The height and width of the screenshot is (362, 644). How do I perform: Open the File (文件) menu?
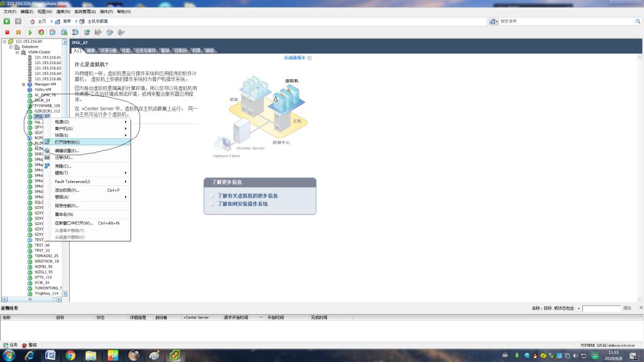click(x=10, y=12)
